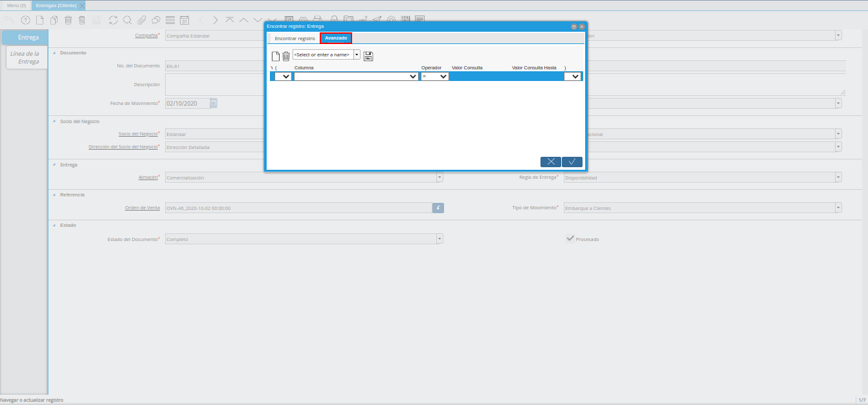Switch to the Menú (0) tab
Viewport: 868px width, 405px height.
point(16,5)
